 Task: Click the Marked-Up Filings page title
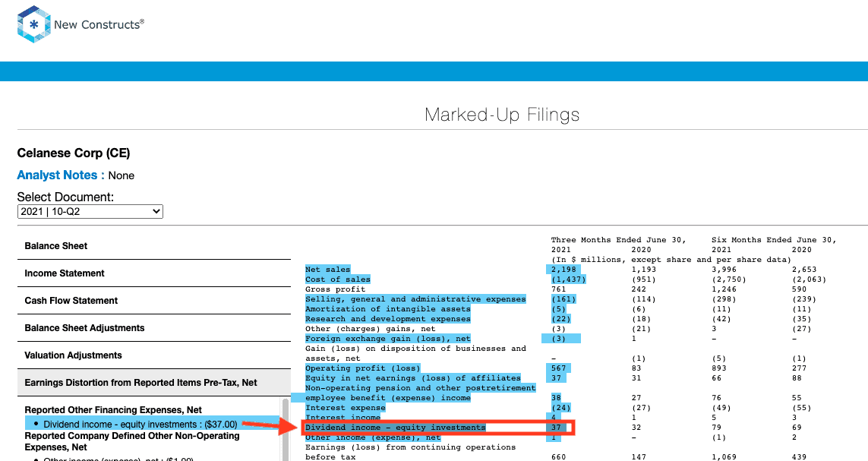pos(502,115)
